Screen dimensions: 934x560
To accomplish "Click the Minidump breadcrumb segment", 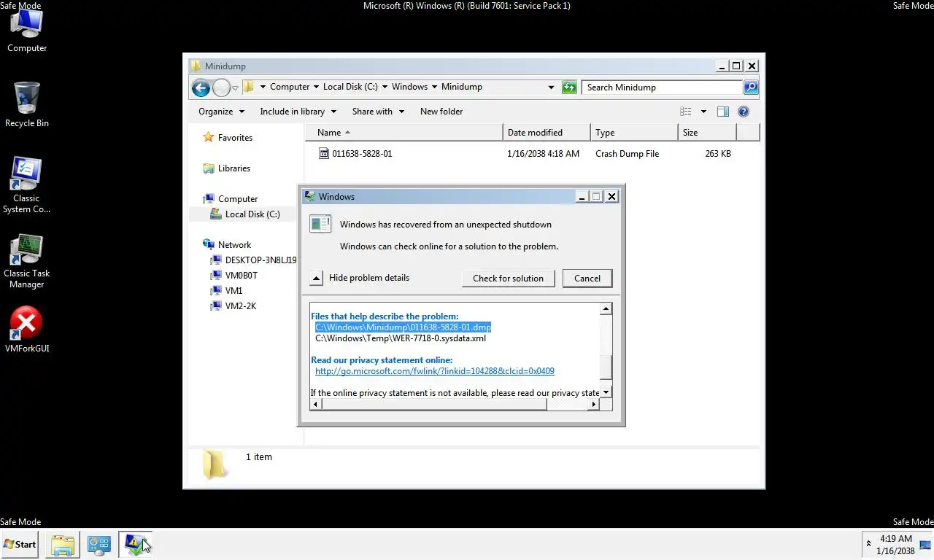I will click(x=462, y=87).
